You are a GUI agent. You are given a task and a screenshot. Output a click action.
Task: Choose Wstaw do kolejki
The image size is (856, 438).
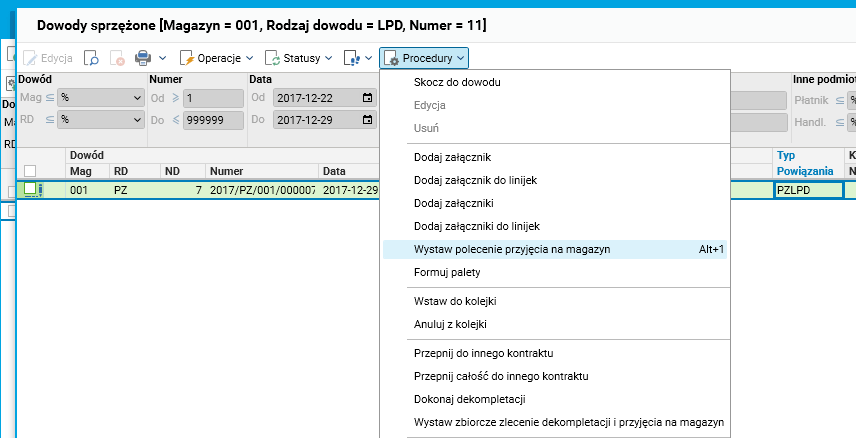tap(555, 301)
